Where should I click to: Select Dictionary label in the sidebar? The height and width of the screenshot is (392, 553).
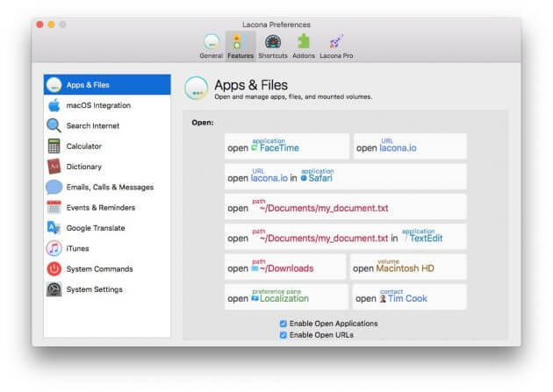coord(84,167)
